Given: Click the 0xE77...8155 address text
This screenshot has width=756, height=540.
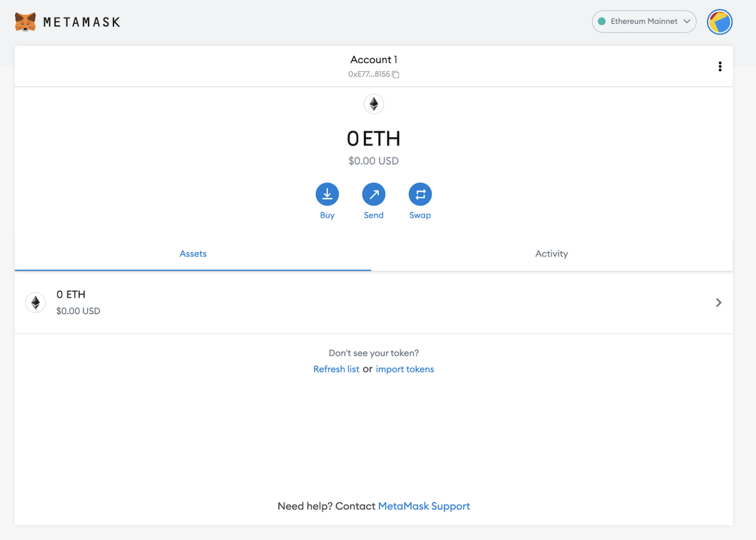Looking at the screenshot, I should pos(370,74).
